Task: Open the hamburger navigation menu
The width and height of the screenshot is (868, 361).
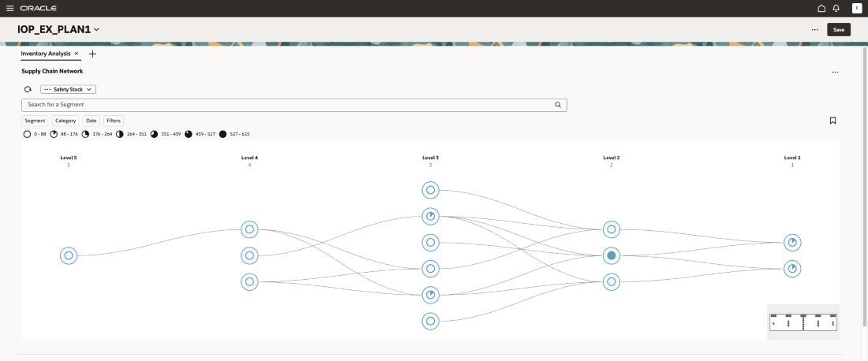Action: (9, 9)
